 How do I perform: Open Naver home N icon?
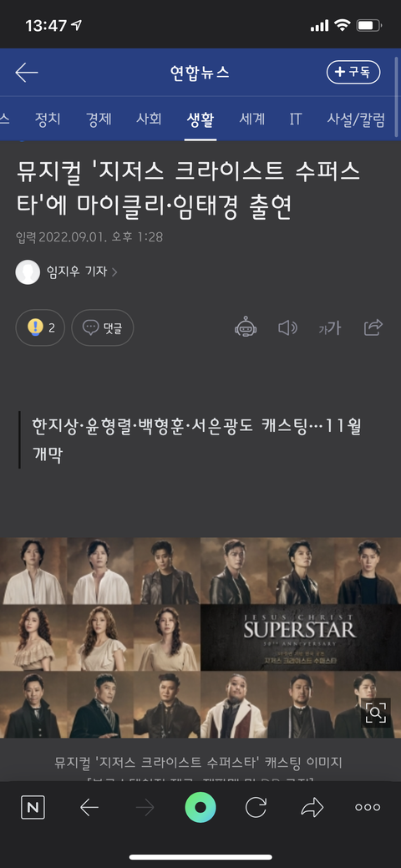pyautogui.click(x=33, y=808)
